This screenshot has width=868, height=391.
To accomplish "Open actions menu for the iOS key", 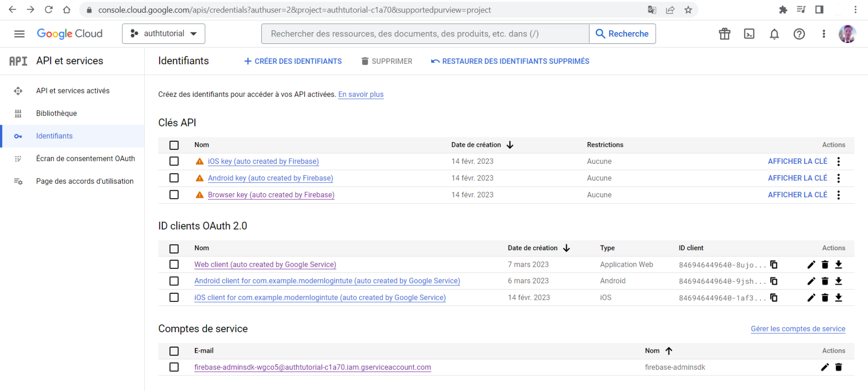I will point(838,161).
